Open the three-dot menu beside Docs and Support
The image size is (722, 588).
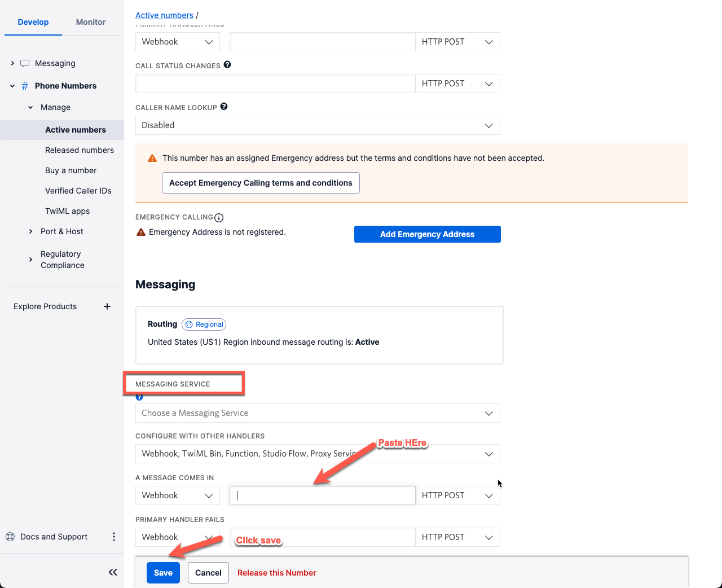pyautogui.click(x=114, y=537)
